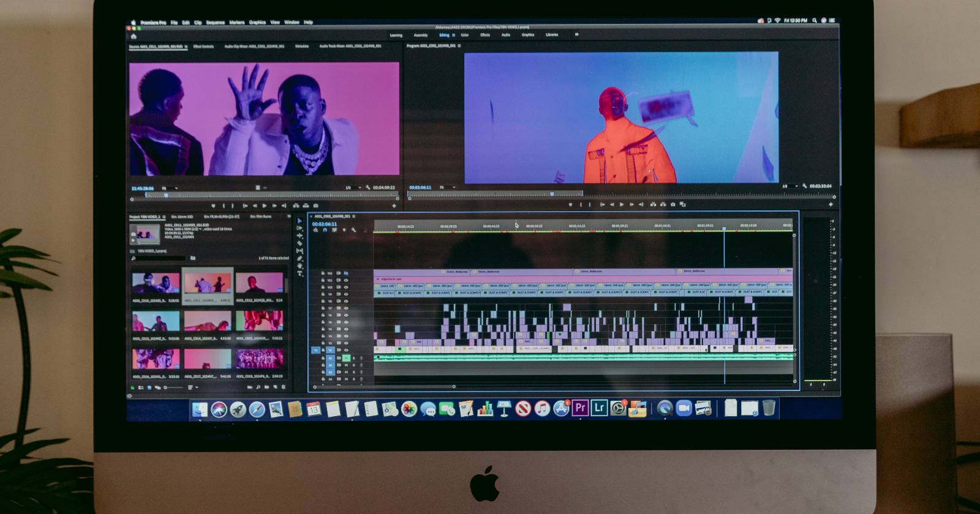Click Export Frame camera in Program Monitor
This screenshot has width=980, height=514.
tap(673, 204)
